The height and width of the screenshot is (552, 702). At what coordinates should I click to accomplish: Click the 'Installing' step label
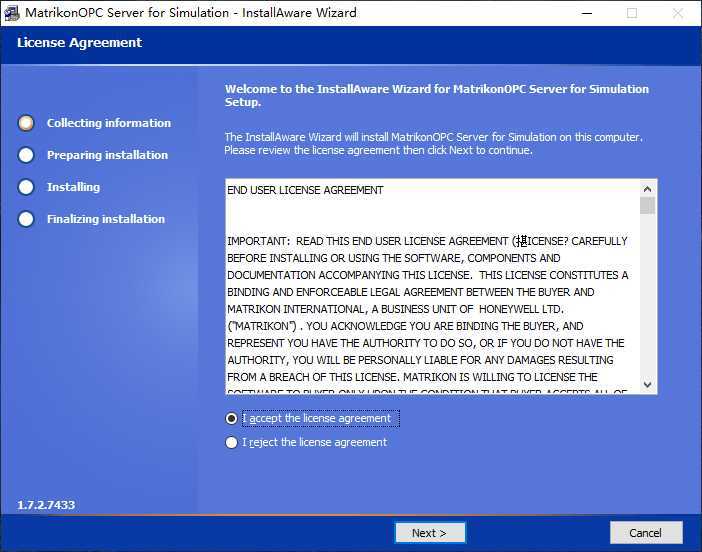(x=73, y=187)
